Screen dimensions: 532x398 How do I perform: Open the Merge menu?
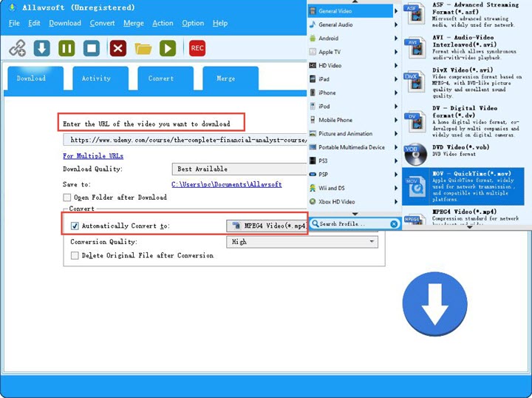pyautogui.click(x=133, y=23)
